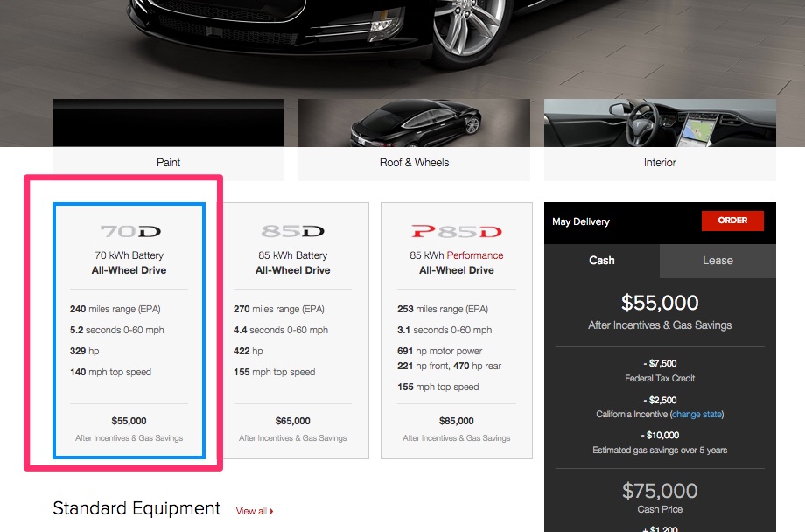Viewport: 805px width, 532px height.
Task: Click the '- $2,500' California Incentive amount
Action: 660,400
